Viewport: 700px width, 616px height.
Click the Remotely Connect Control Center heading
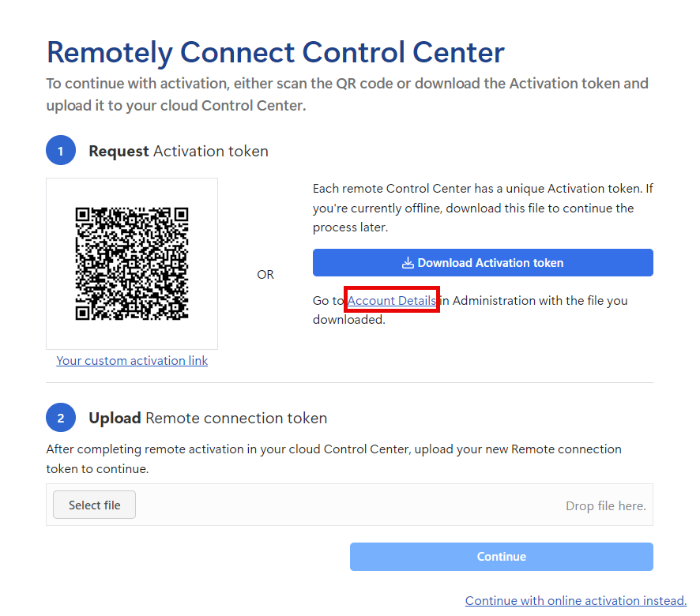point(275,52)
